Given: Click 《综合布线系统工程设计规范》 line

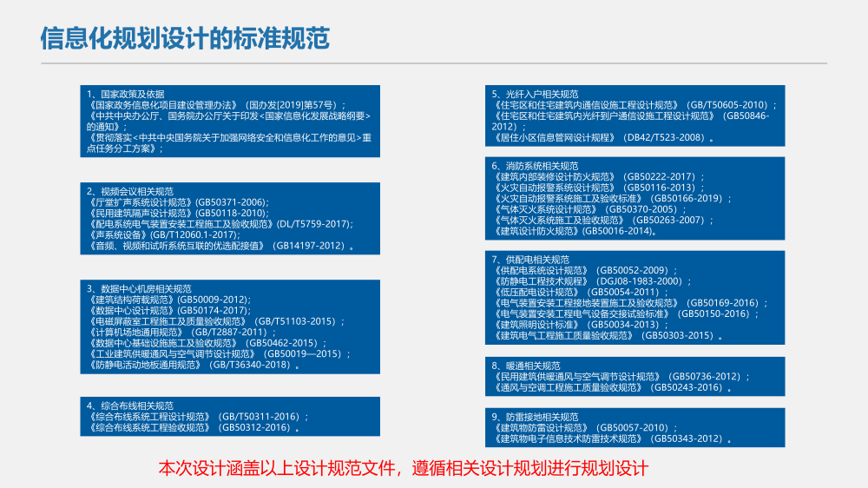Looking at the screenshot, I should [198, 417].
